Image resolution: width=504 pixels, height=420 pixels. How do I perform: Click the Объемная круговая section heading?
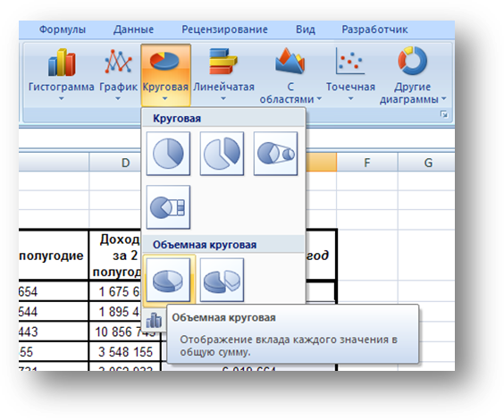205,245
